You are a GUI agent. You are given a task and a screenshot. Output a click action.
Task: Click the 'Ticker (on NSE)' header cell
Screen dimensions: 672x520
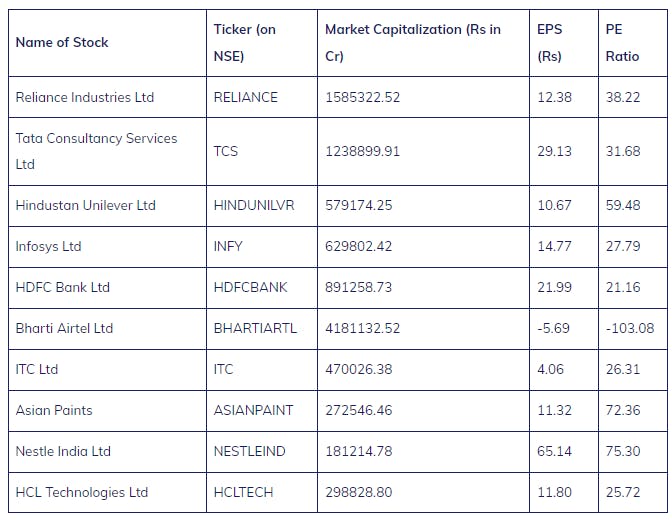[x=245, y=43]
